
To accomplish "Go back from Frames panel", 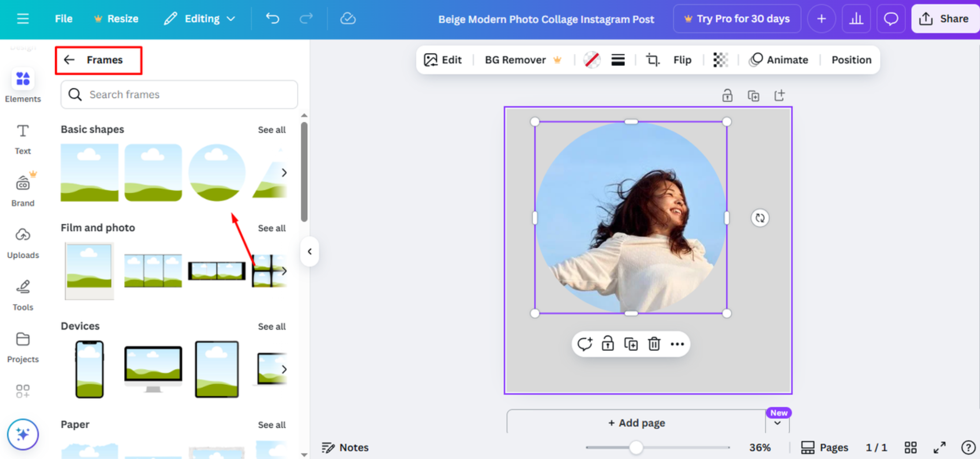I will (x=69, y=60).
